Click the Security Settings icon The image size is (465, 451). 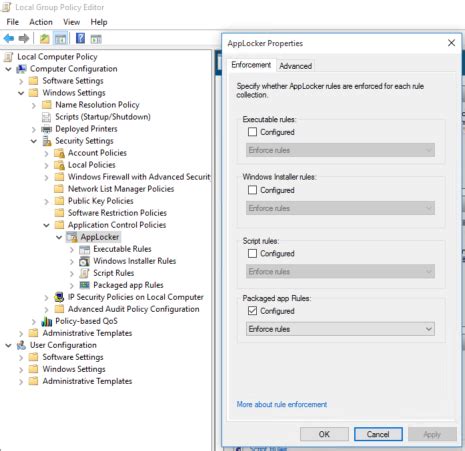click(x=47, y=141)
